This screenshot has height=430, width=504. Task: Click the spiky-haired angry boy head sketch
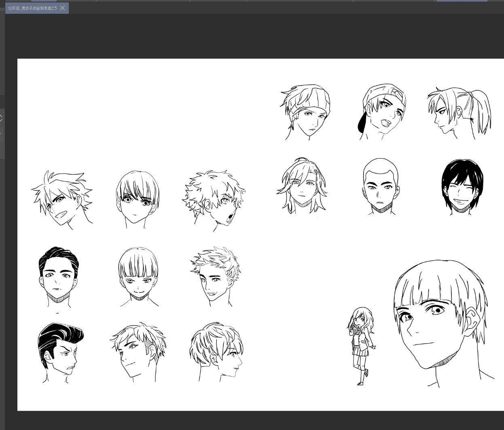[61, 199]
